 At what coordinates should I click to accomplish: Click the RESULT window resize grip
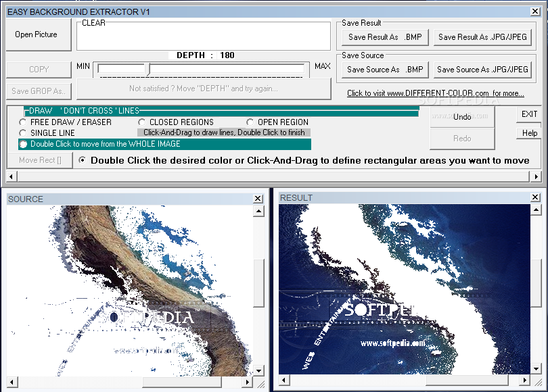538,382
